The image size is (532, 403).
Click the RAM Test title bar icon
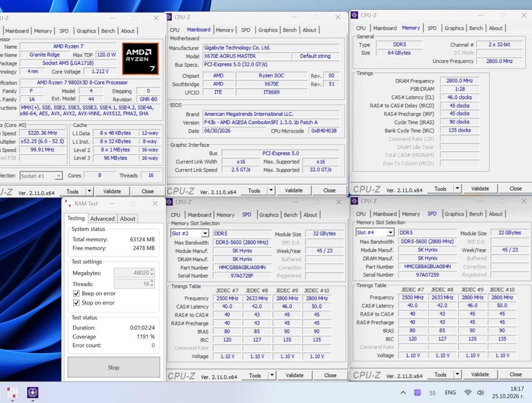pyautogui.click(x=68, y=204)
